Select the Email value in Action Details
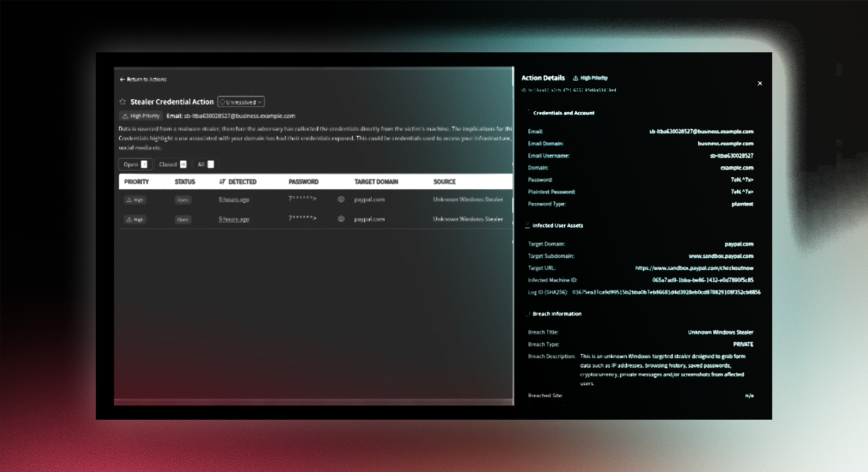Viewport: 868px width, 472px height. click(701, 131)
